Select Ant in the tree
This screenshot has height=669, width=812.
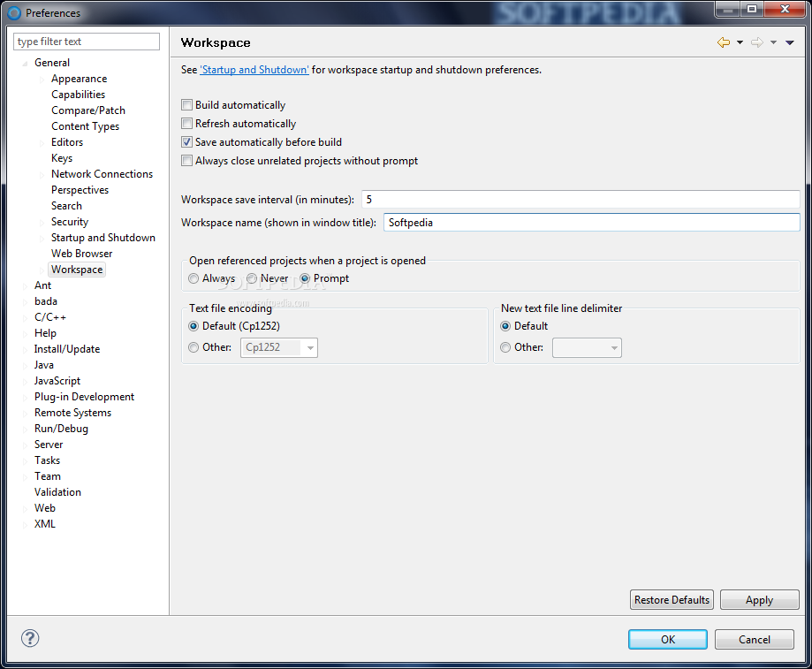pyautogui.click(x=42, y=285)
